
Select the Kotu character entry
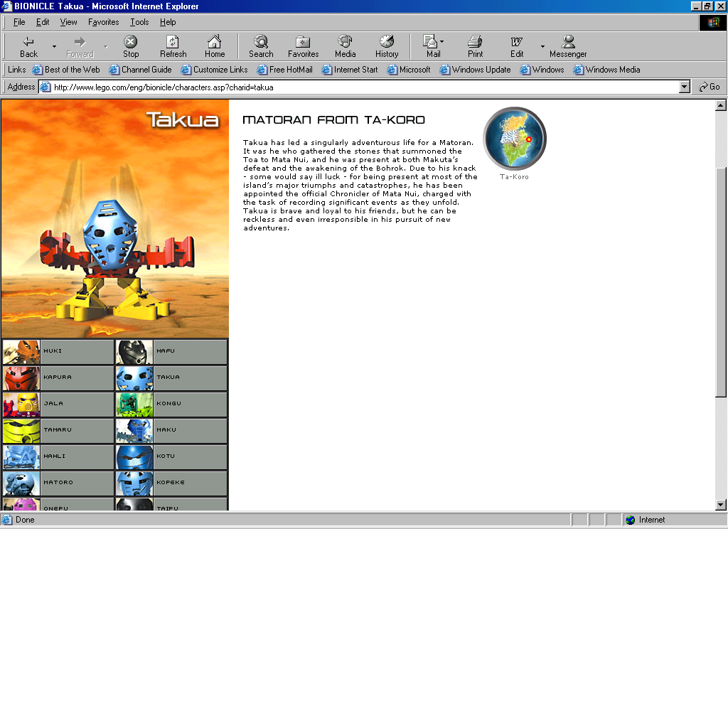(x=171, y=457)
